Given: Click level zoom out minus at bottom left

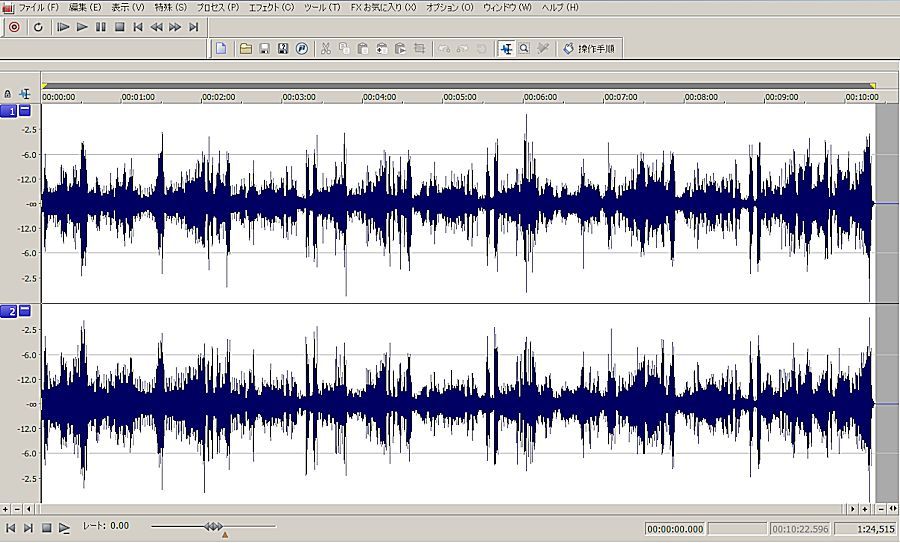Looking at the screenshot, I should pyautogui.click(x=17, y=509).
